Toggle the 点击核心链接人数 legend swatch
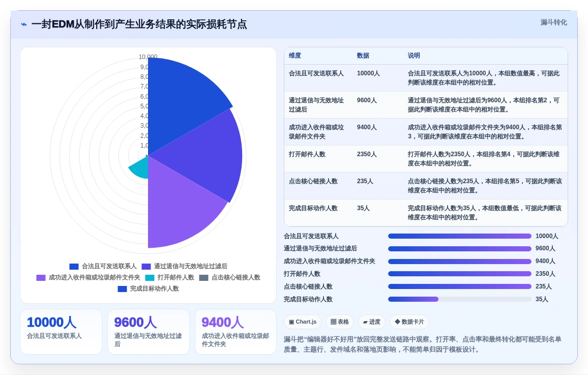Screen dimensions: 588x375 tap(203, 277)
